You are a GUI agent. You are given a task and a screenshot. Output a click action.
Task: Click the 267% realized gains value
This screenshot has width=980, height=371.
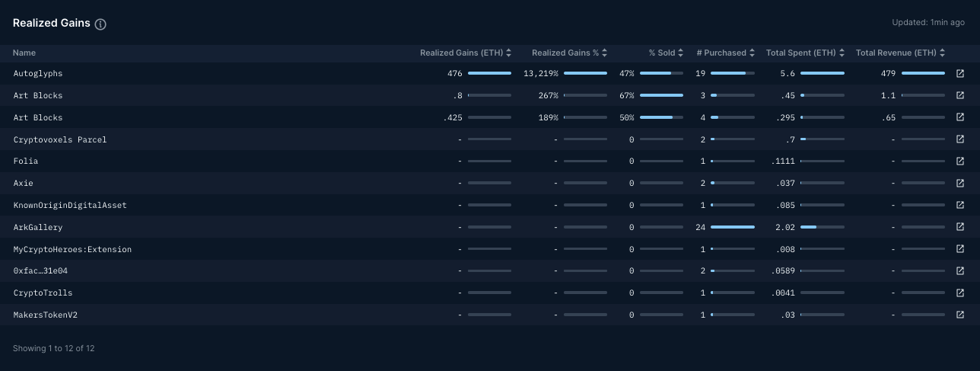point(549,95)
